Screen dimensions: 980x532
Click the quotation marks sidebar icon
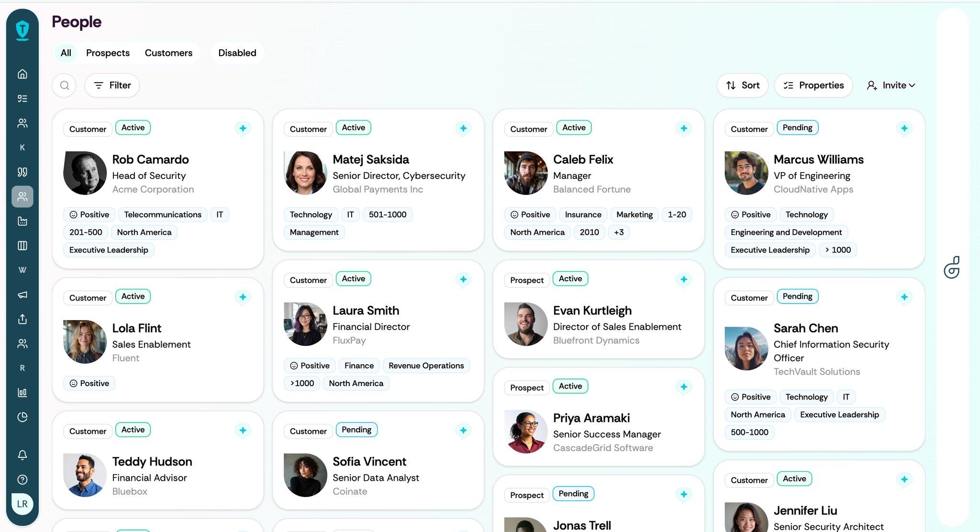pyautogui.click(x=22, y=172)
